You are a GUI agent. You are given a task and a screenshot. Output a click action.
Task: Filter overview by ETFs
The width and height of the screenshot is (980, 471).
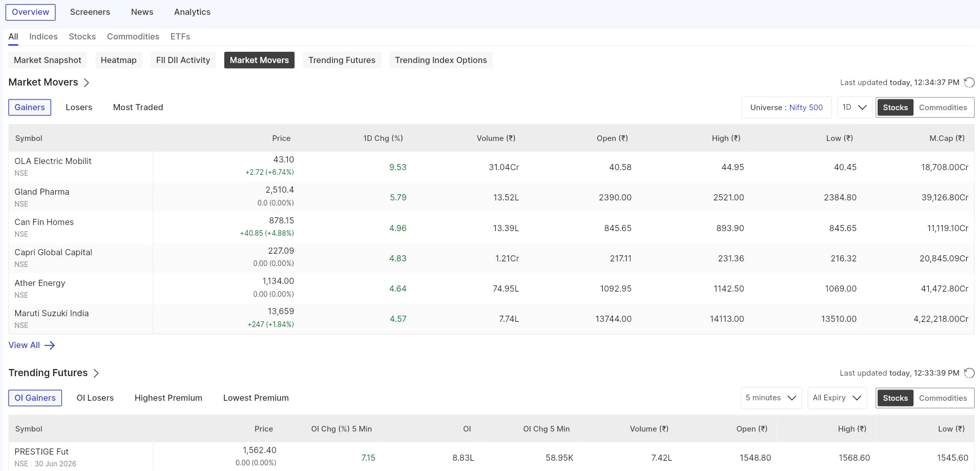180,37
